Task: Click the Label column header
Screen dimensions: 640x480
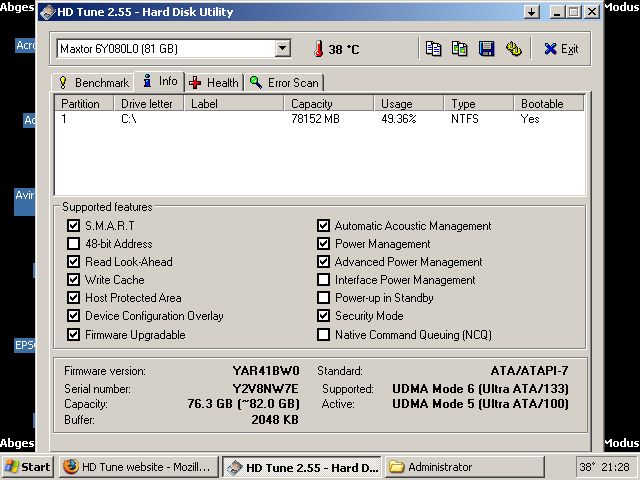Action: pos(234,103)
